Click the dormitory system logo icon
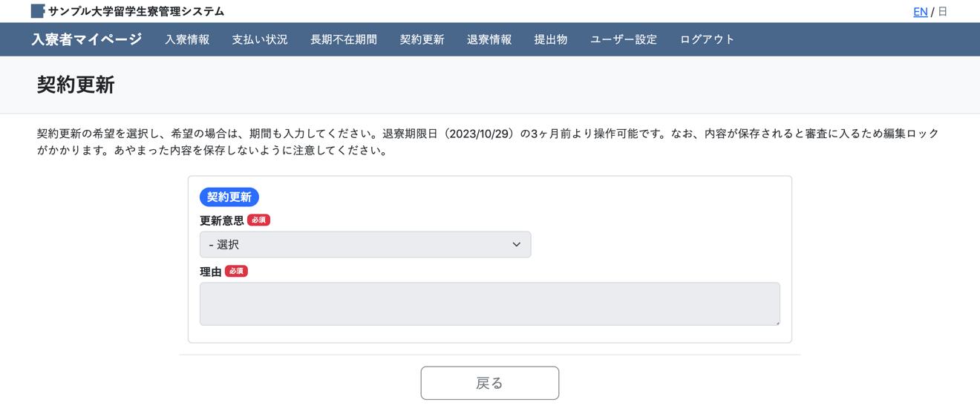 38,11
